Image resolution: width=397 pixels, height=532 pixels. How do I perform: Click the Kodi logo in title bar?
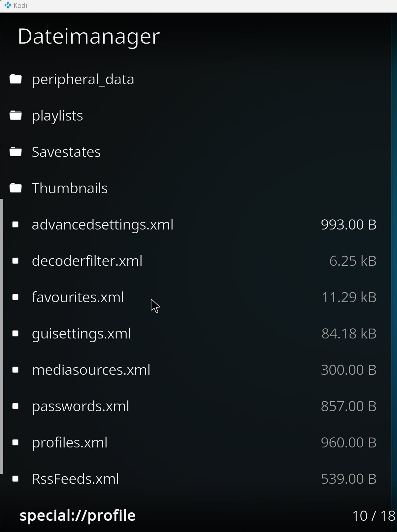(x=8, y=6)
